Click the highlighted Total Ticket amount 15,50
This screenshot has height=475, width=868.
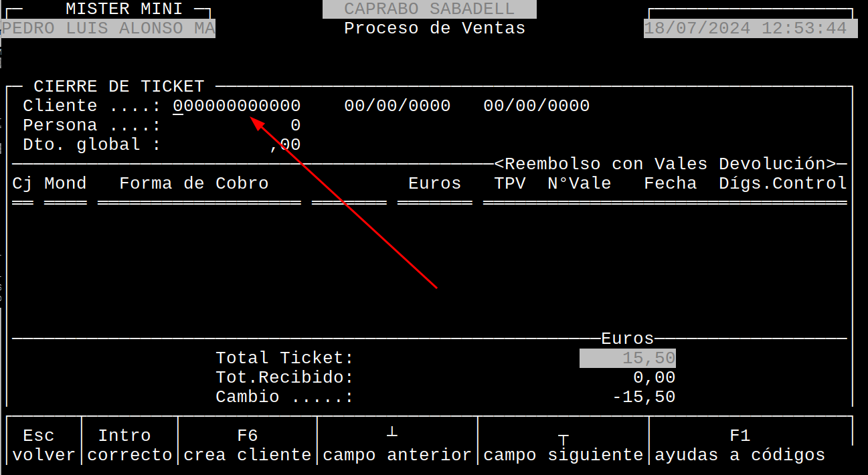click(x=627, y=357)
